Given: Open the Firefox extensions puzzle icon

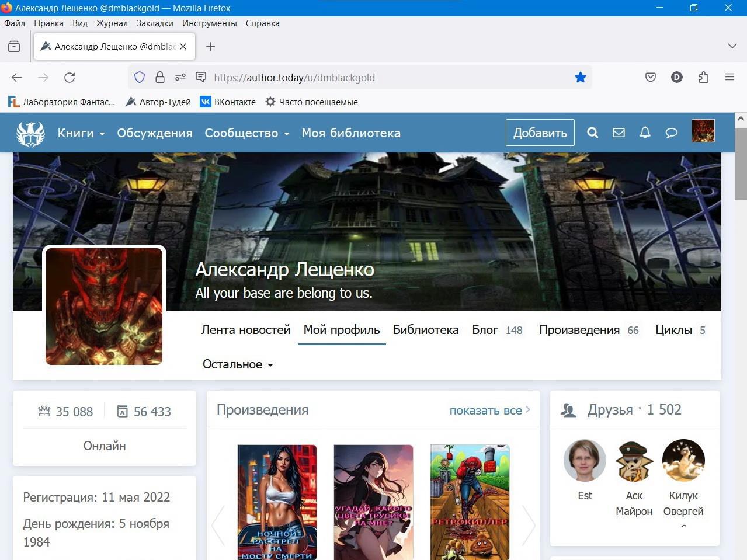Looking at the screenshot, I should pyautogui.click(x=703, y=78).
